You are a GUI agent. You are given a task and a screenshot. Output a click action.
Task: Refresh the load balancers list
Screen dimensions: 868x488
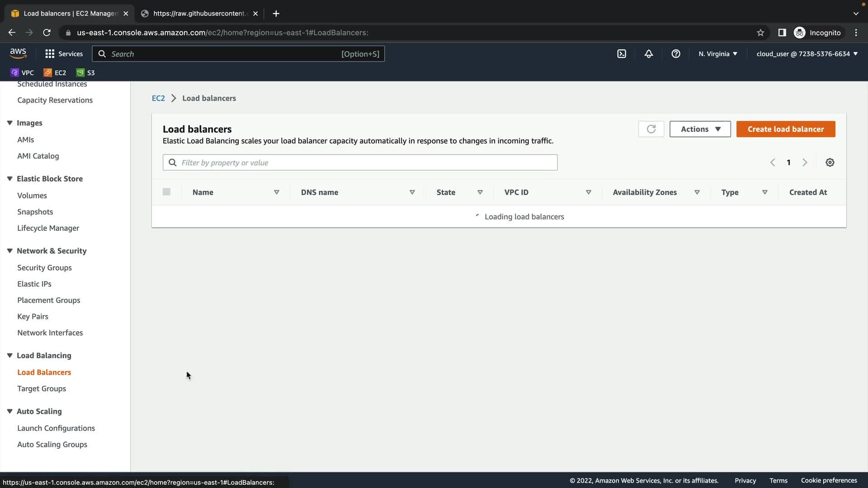click(x=651, y=129)
